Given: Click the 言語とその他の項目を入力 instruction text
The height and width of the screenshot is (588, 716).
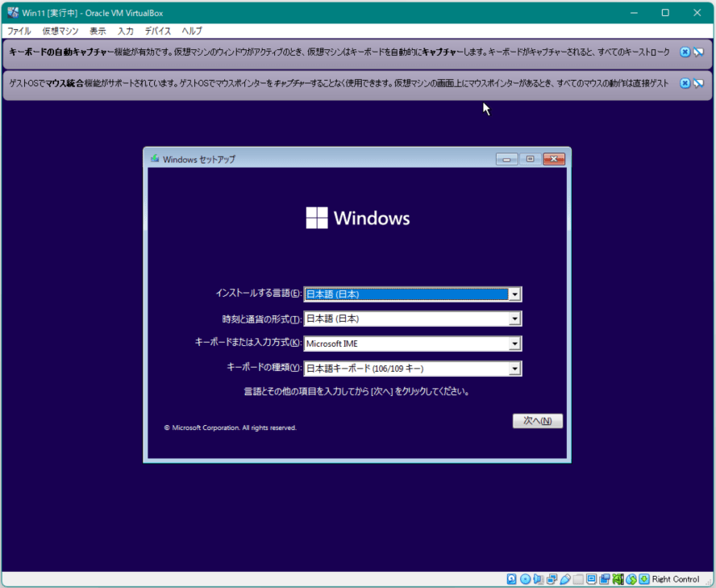Looking at the screenshot, I should (356, 391).
